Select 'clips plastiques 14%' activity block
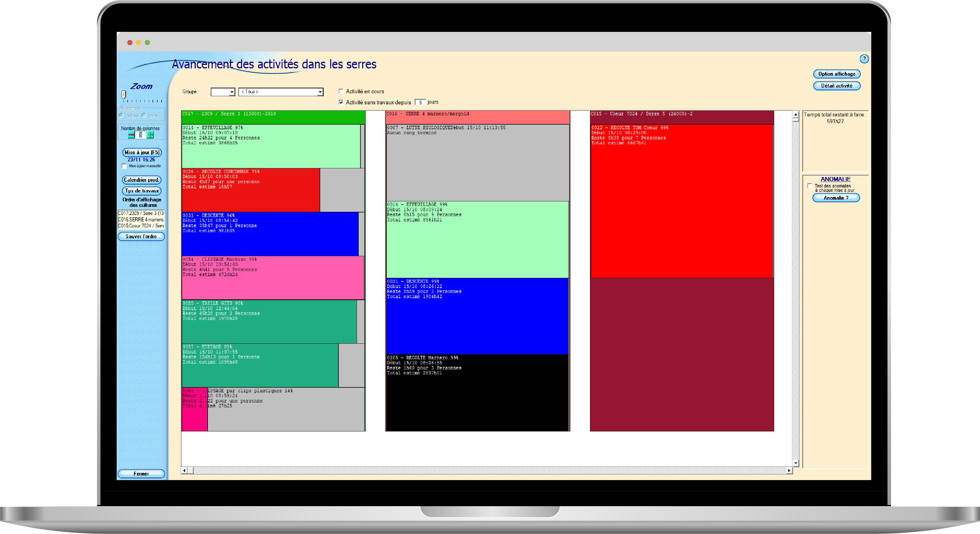 [273, 409]
